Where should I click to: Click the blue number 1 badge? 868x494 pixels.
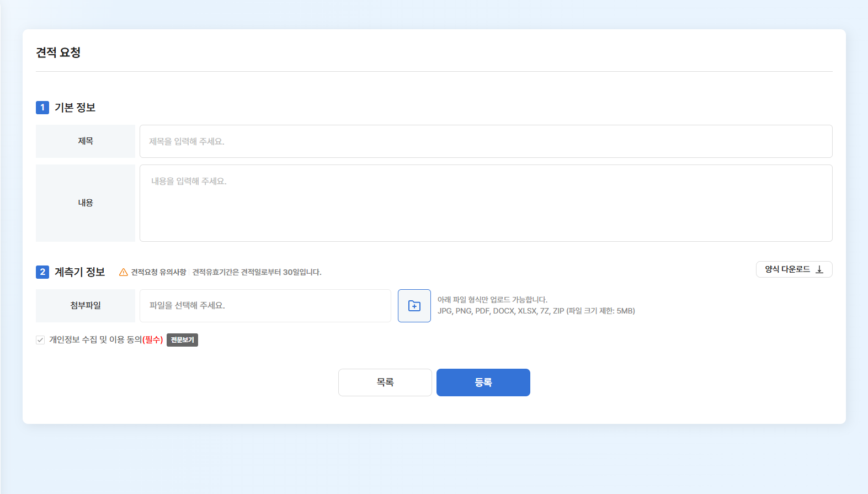pyautogui.click(x=42, y=108)
